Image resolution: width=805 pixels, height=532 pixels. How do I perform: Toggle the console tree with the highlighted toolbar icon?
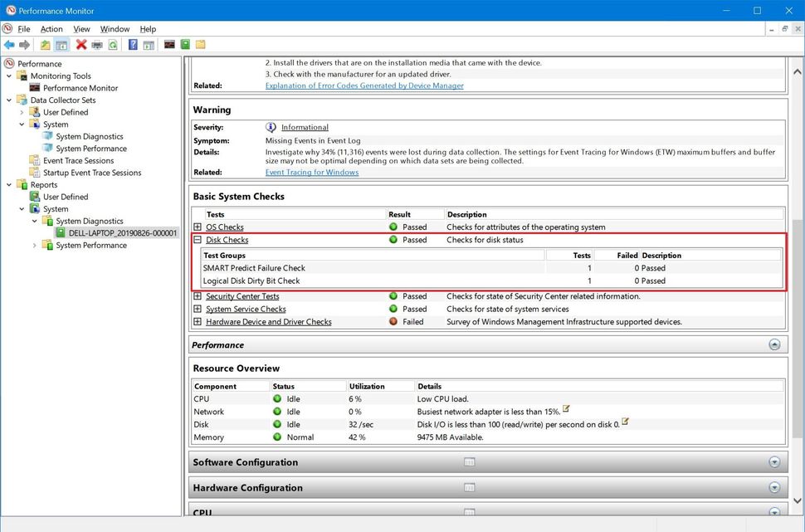click(62, 44)
